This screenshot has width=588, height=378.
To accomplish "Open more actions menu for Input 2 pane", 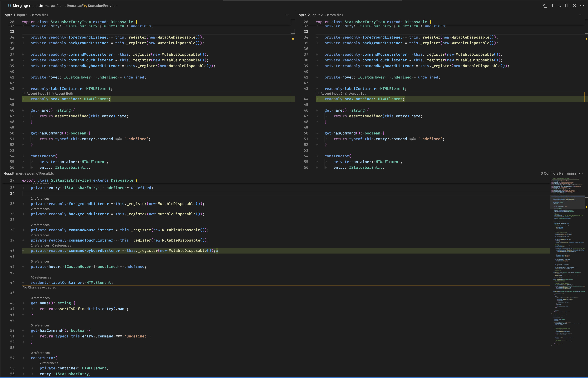I will pyautogui.click(x=581, y=15).
